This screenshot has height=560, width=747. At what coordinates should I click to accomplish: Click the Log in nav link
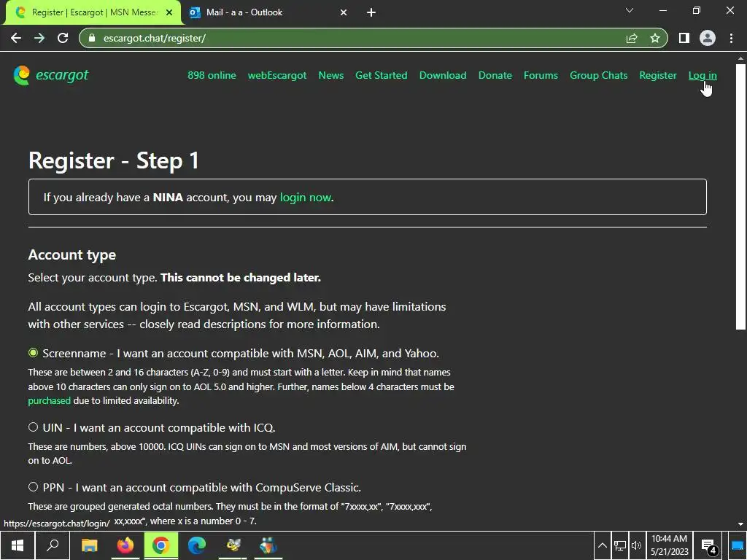click(x=703, y=75)
